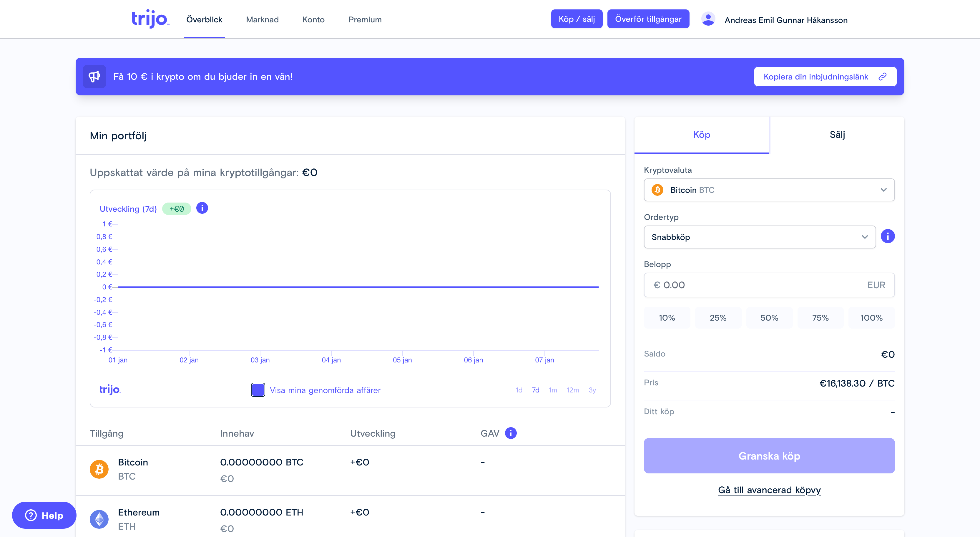Click the 0.00000000 ETH holding value
The width and height of the screenshot is (980, 537).
point(261,512)
